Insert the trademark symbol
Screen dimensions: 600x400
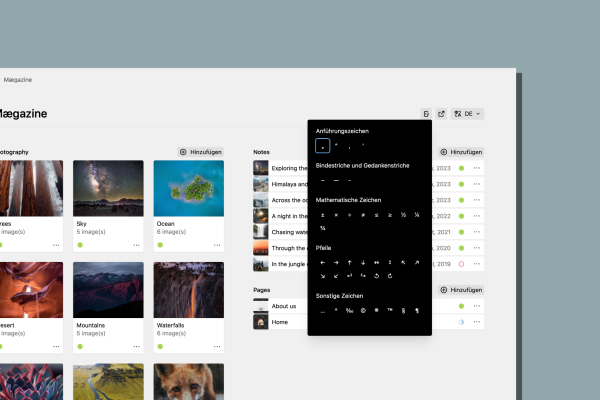point(390,311)
